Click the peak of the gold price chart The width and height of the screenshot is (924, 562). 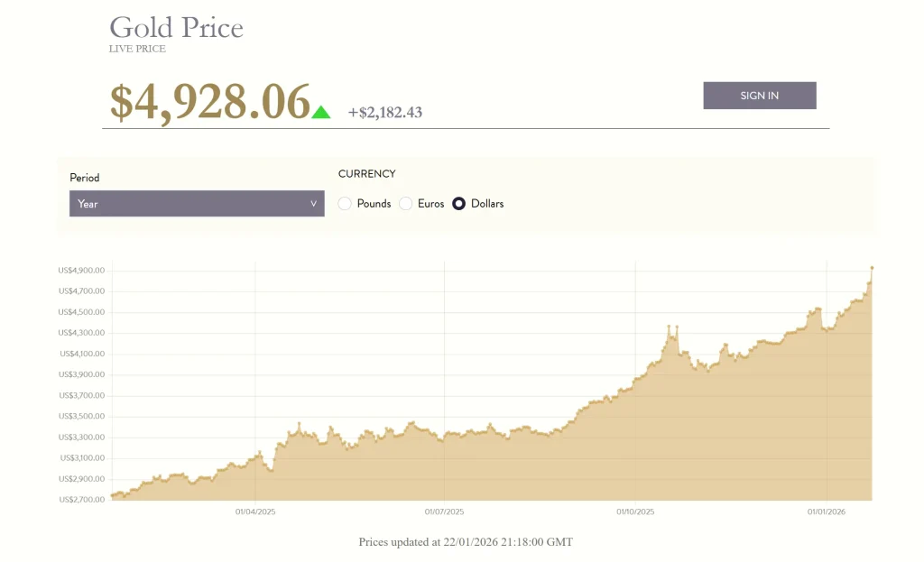point(872,268)
